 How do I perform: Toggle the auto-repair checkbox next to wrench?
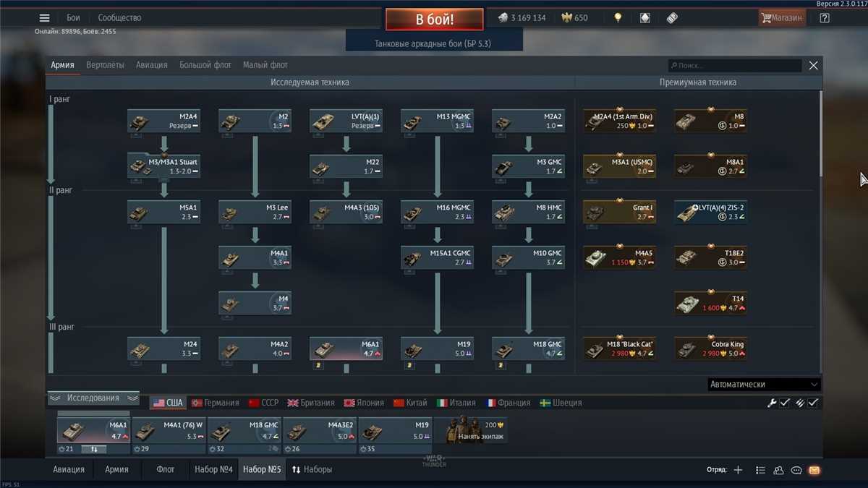pos(785,403)
